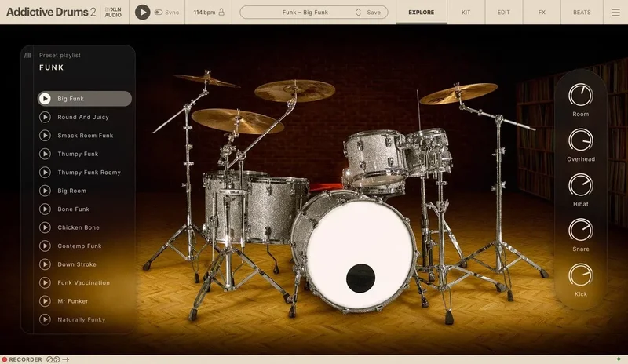Click the Hihat level knob
Viewport: 628px width, 364px height.
580,185
